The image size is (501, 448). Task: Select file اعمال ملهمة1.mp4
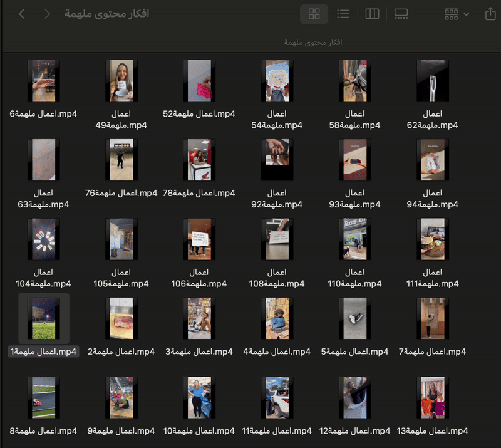[43, 318]
